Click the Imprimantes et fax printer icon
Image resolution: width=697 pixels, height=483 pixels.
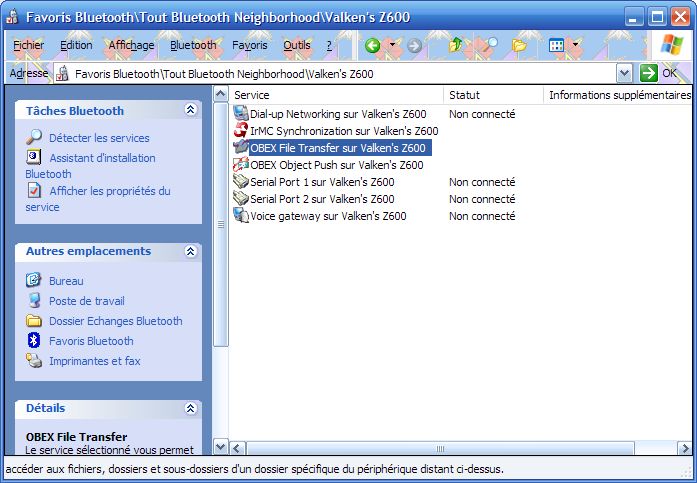point(34,360)
